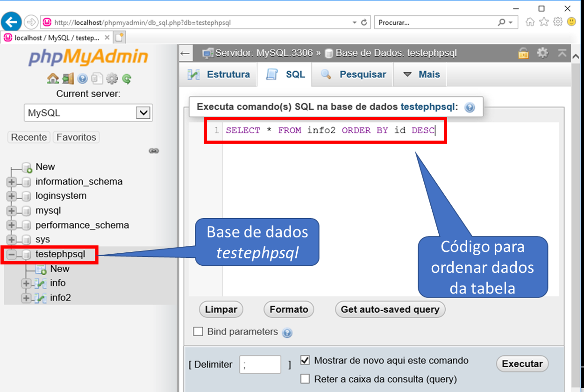
Task: Expand the loginsystem database node
Action: click(x=12, y=196)
